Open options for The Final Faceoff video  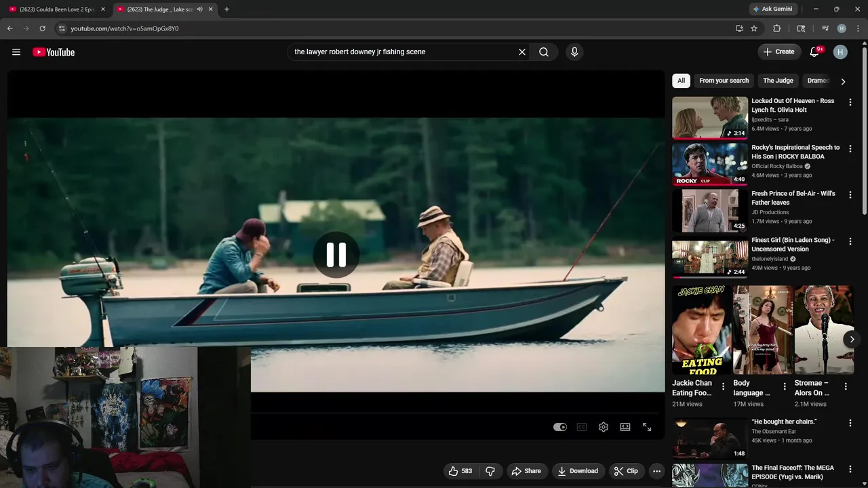pyautogui.click(x=850, y=469)
